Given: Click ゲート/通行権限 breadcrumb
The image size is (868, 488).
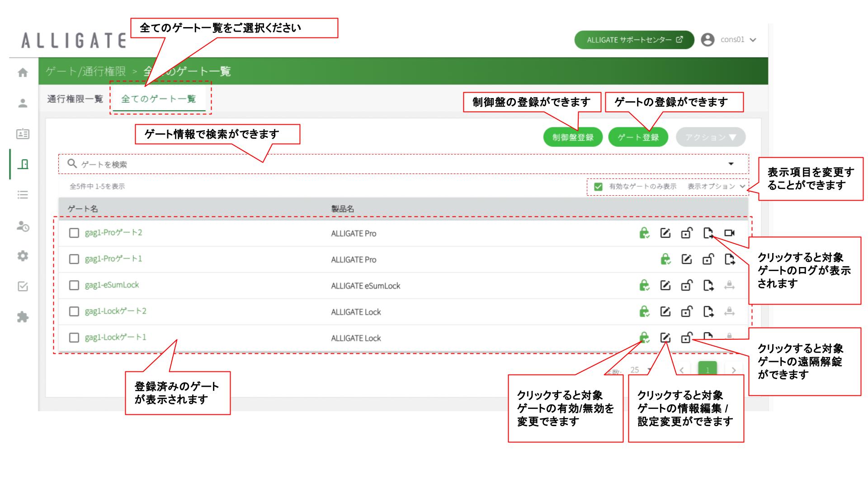Looking at the screenshot, I should (85, 71).
